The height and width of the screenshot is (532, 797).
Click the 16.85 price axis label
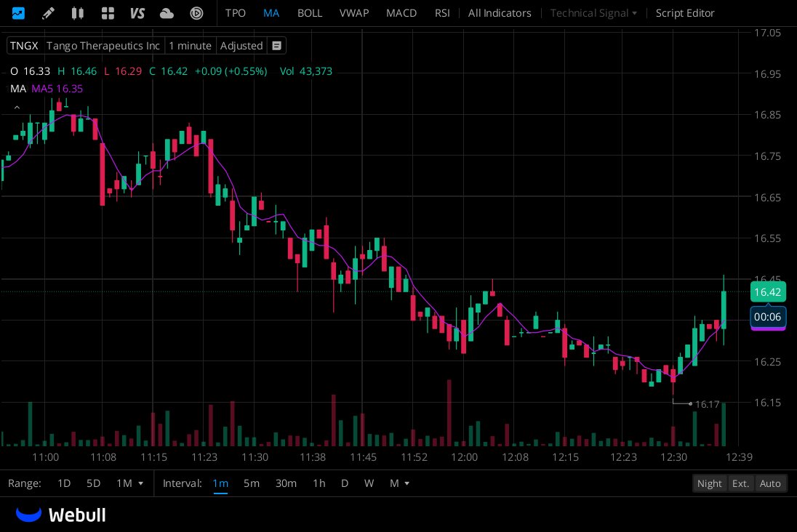pos(767,115)
